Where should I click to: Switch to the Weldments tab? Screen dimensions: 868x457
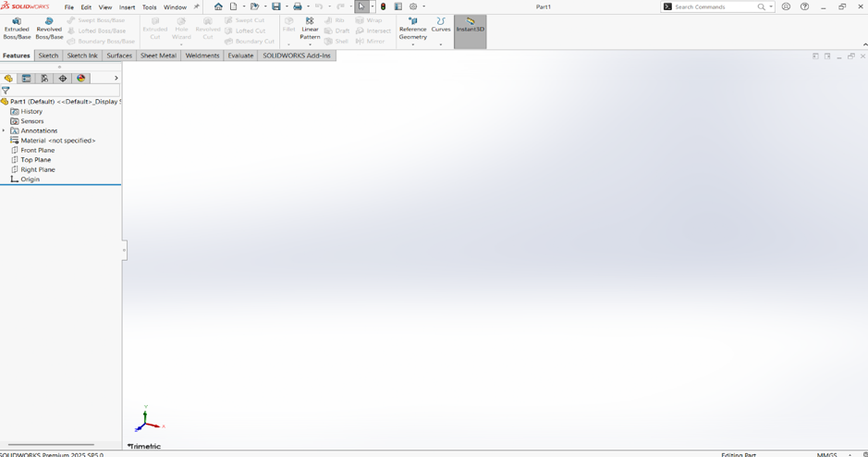202,56
